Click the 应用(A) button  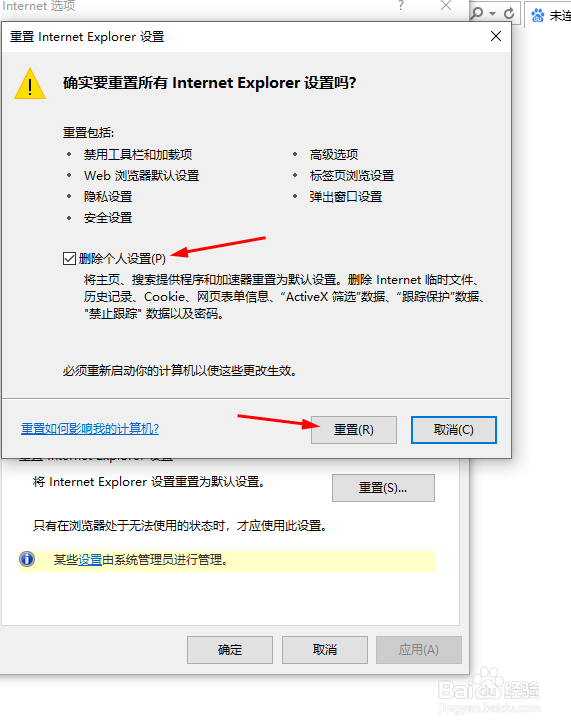(419, 650)
